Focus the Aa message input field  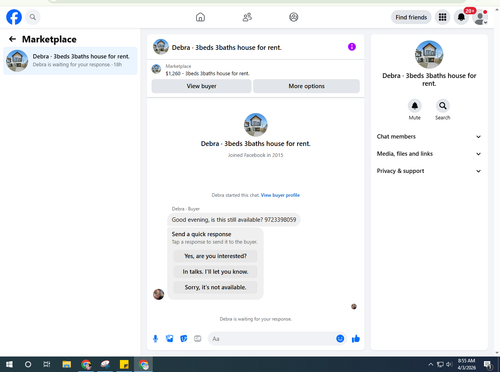click(272, 339)
